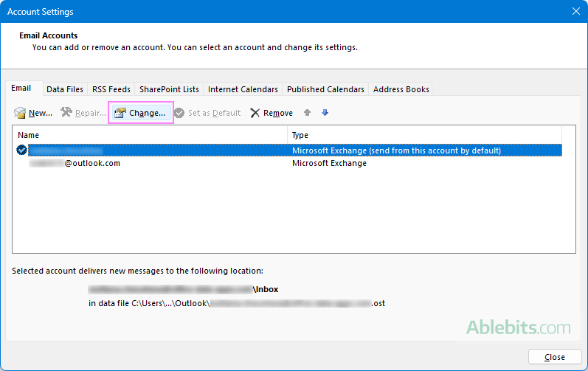Move the selected account down
The height and width of the screenshot is (371, 588).
325,112
